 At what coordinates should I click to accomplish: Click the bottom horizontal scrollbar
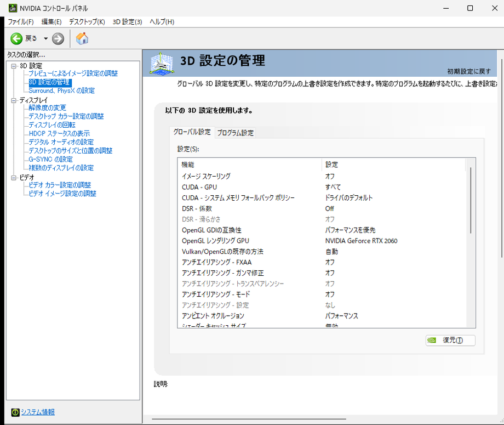point(249,419)
